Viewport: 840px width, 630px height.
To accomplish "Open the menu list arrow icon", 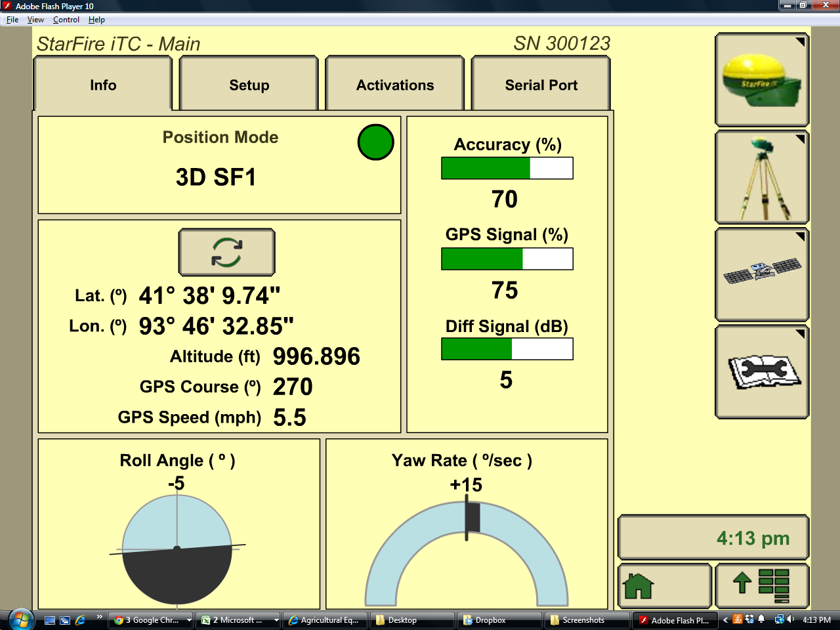I will (x=762, y=585).
